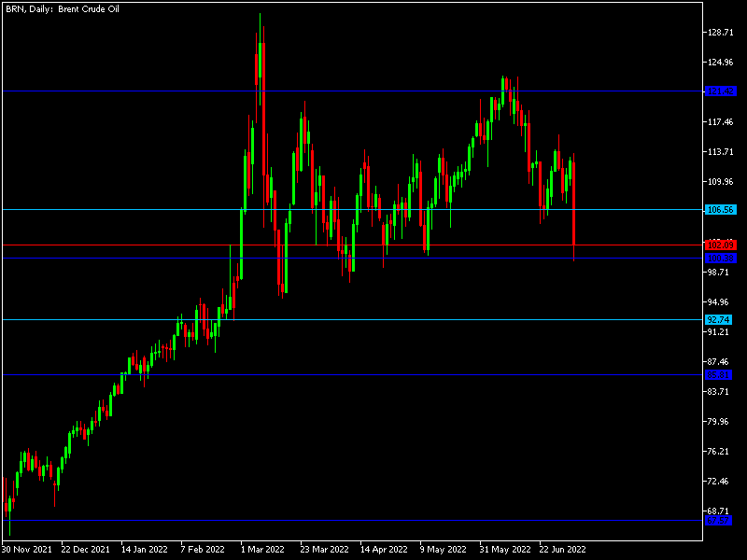747x560 pixels.
Task: Select the 100.38 blue price level tag
Action: pyautogui.click(x=720, y=259)
